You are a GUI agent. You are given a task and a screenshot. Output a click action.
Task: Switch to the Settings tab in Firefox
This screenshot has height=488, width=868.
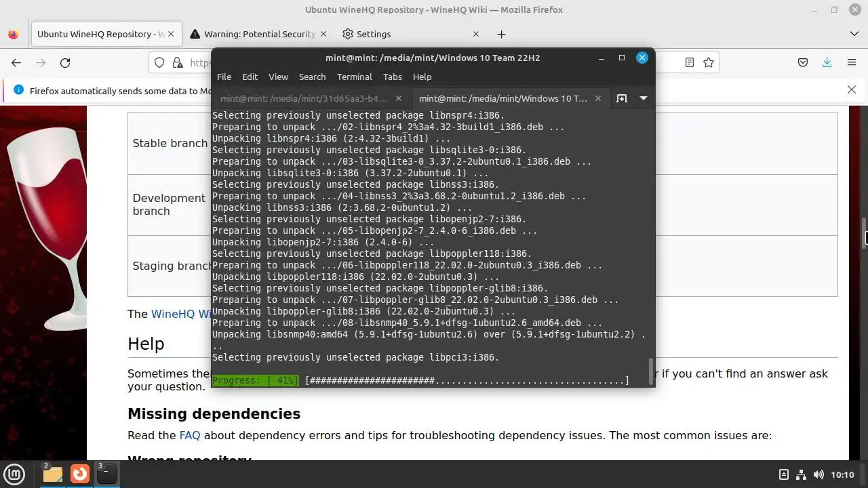[412, 34]
